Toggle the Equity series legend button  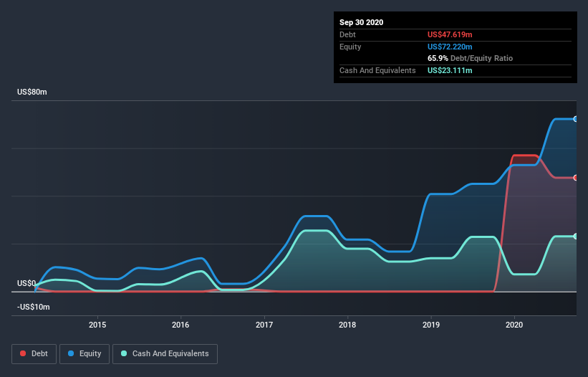coord(85,354)
